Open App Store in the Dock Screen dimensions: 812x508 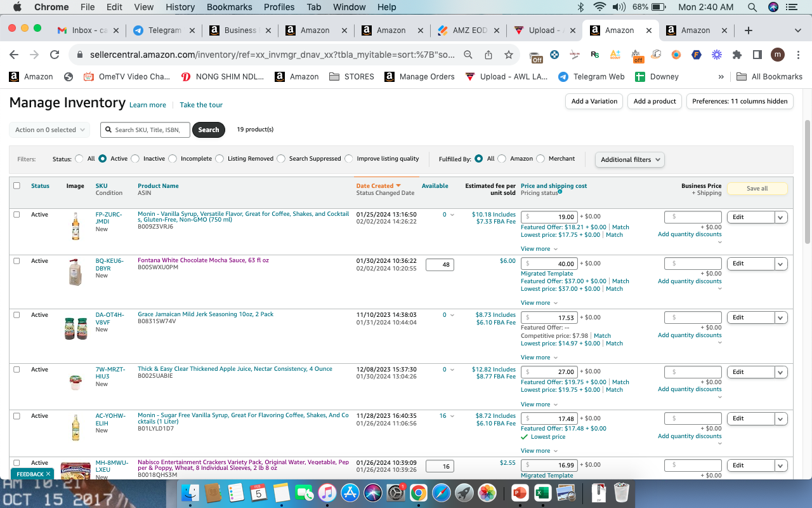pos(350,492)
